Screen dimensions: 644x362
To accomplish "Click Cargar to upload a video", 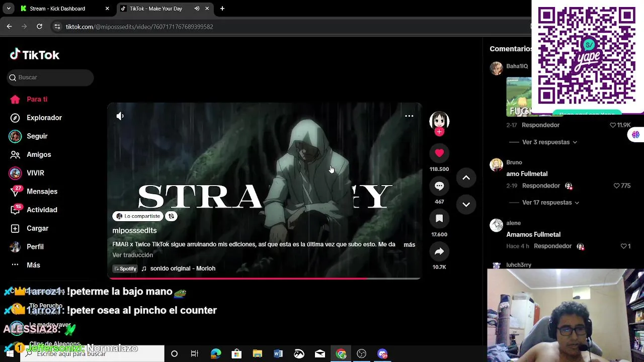I will tap(30, 228).
